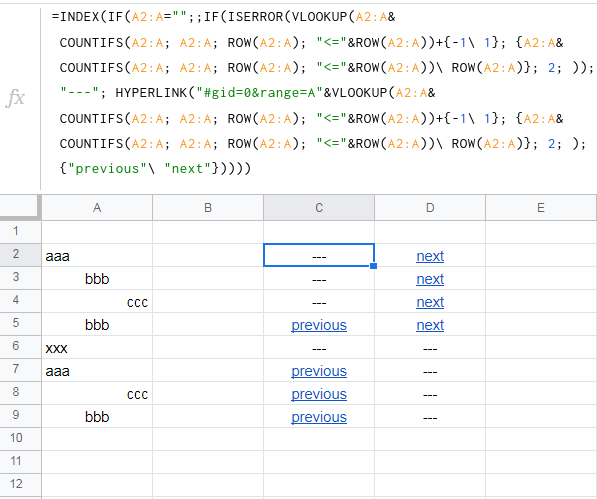Select cell D9 showing dashes
The image size is (597, 499).
(430, 416)
